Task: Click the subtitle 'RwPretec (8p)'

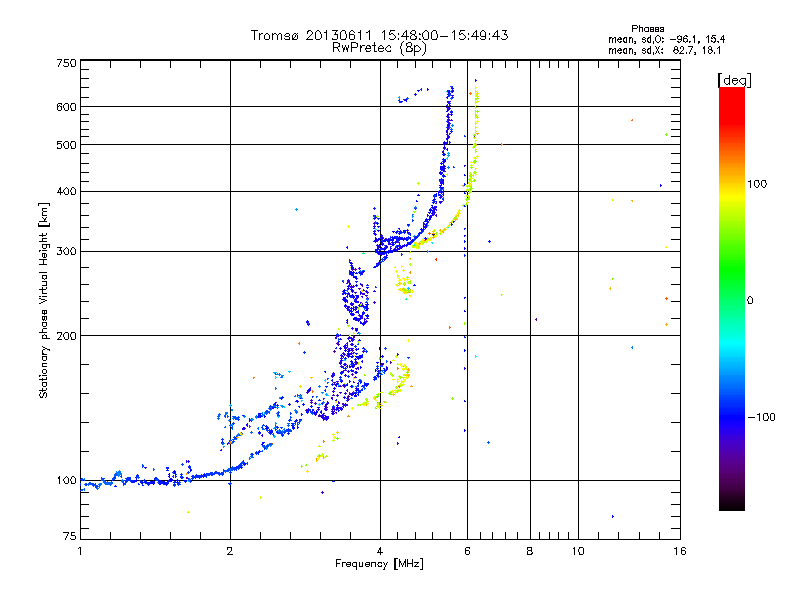Action: [x=379, y=48]
